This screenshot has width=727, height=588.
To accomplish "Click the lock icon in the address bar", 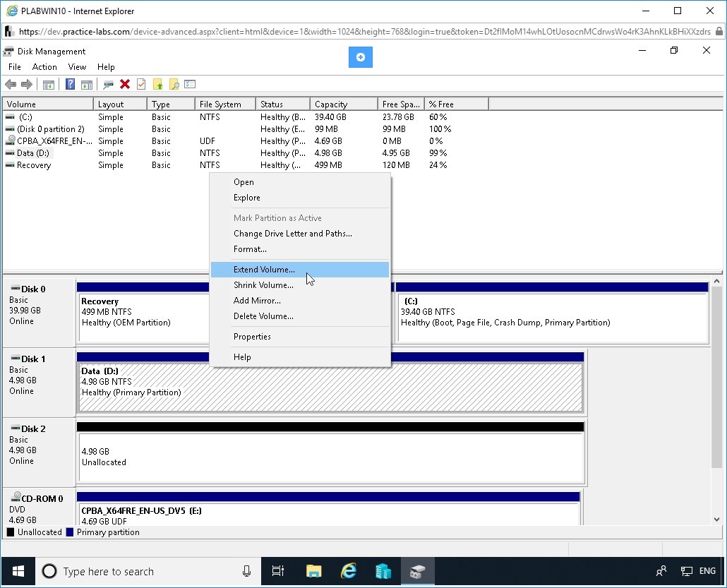I will (719, 31).
